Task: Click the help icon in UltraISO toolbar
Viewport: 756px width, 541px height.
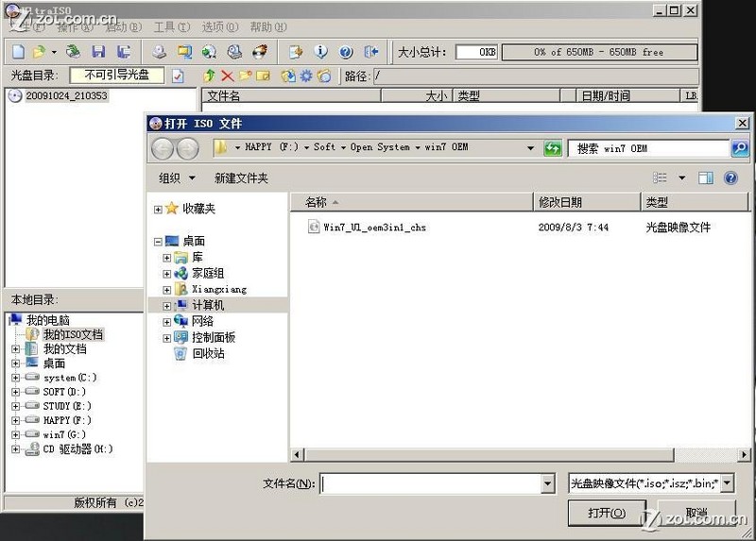Action: 346,52
